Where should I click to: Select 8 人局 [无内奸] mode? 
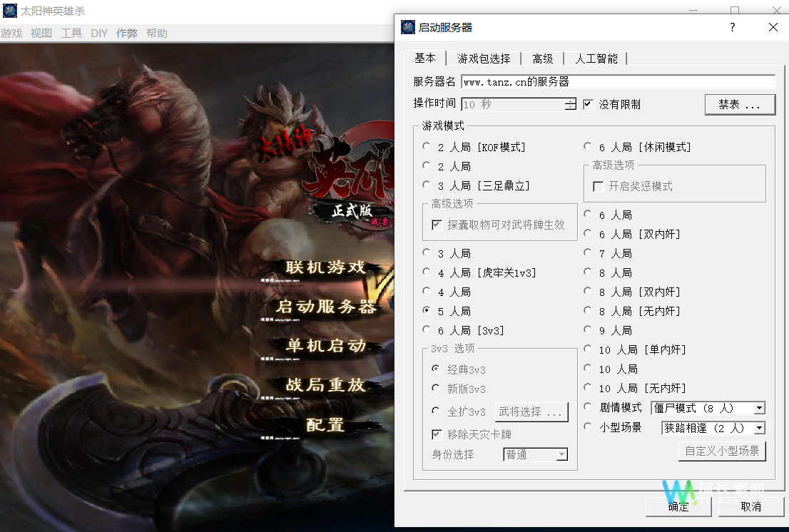[x=588, y=310]
